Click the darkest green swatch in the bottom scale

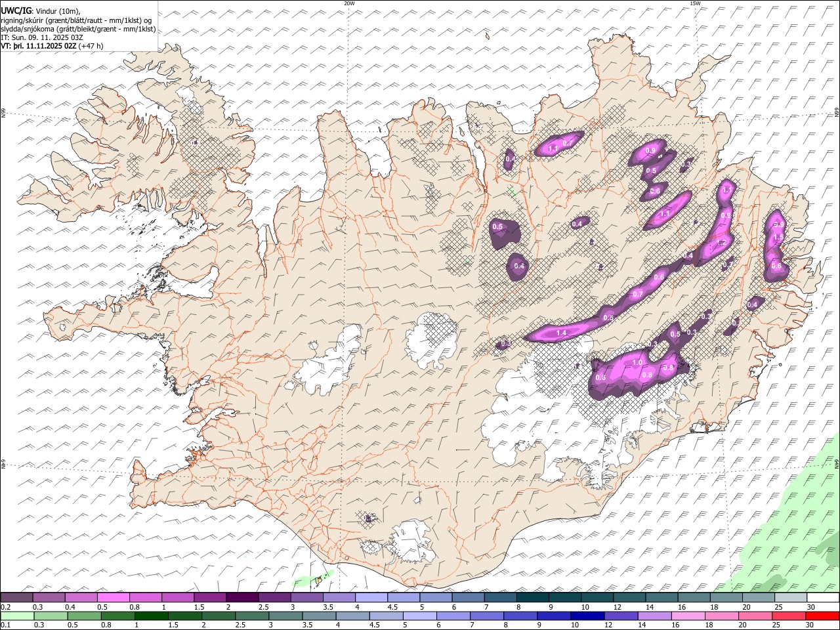coord(152,616)
